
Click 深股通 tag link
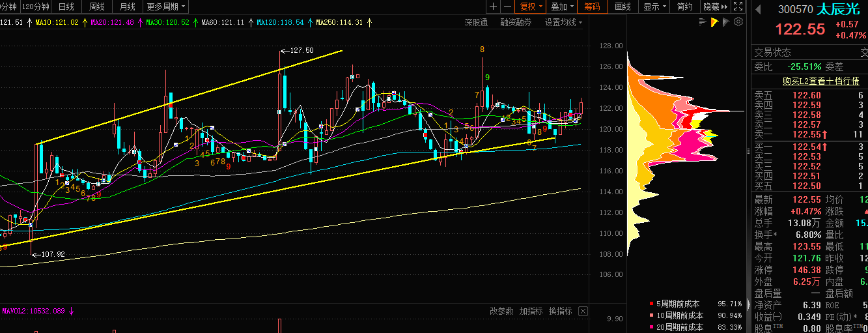[476, 22]
